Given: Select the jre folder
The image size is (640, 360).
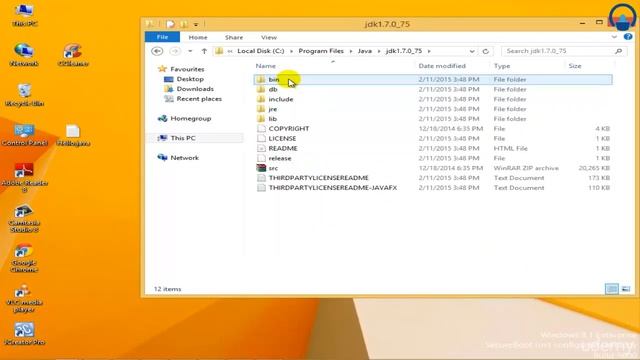Looking at the screenshot, I should (x=433, y=109).
